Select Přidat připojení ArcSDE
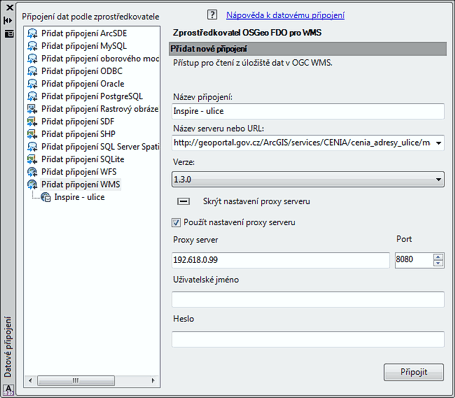455x398 pixels. point(84,33)
